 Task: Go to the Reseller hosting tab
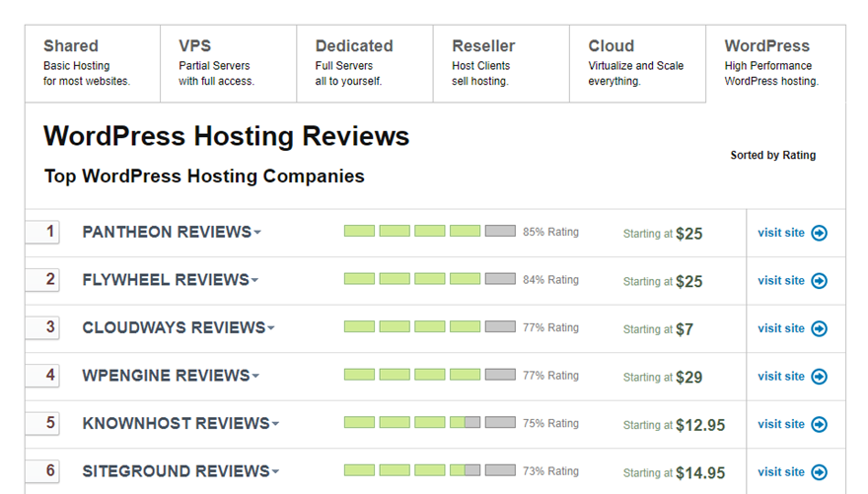pyautogui.click(x=501, y=64)
